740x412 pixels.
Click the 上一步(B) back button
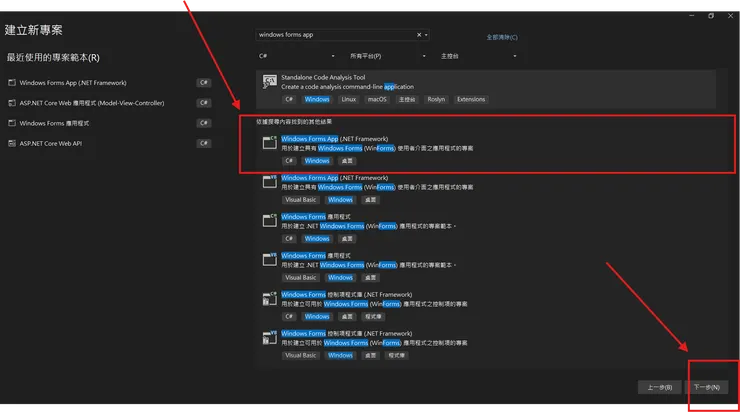point(659,387)
